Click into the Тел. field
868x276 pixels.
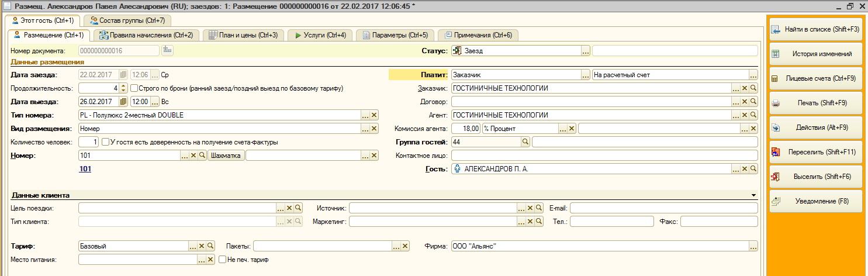612,222
